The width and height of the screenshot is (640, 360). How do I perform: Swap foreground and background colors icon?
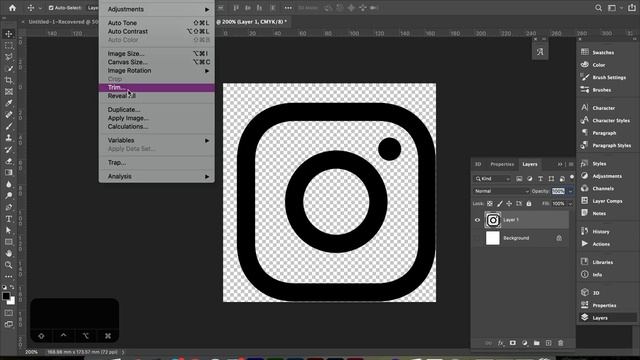(x=12, y=287)
